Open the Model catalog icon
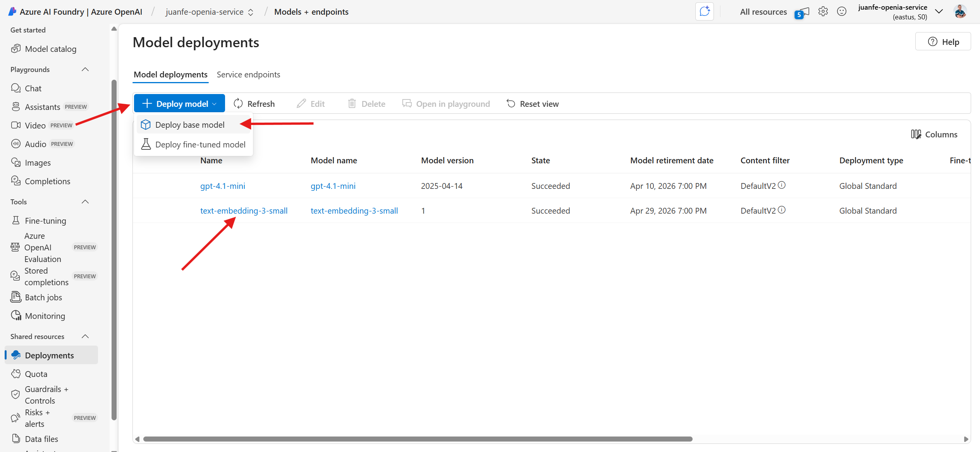Screen dimensions: 980x452 (x=16, y=49)
